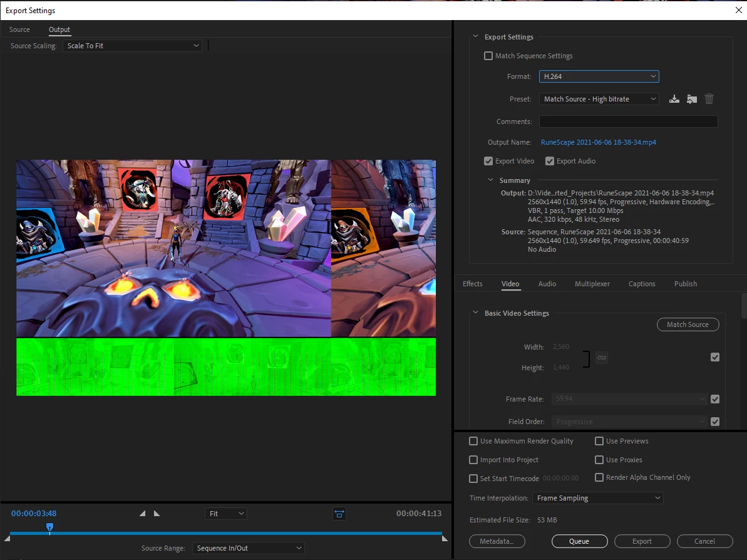Toggle the Width/Height match source checkbox
This screenshot has height=560, width=747.
click(715, 357)
